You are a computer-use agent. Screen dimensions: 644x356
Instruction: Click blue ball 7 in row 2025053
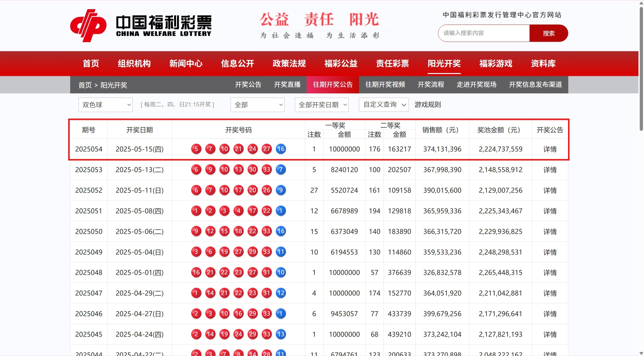click(281, 169)
